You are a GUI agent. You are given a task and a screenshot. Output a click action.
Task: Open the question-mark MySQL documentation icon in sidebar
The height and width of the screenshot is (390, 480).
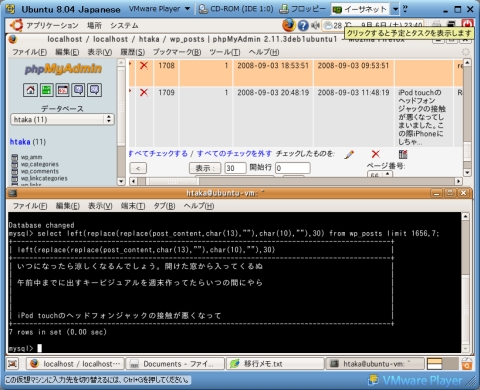pyautogui.click(x=78, y=90)
